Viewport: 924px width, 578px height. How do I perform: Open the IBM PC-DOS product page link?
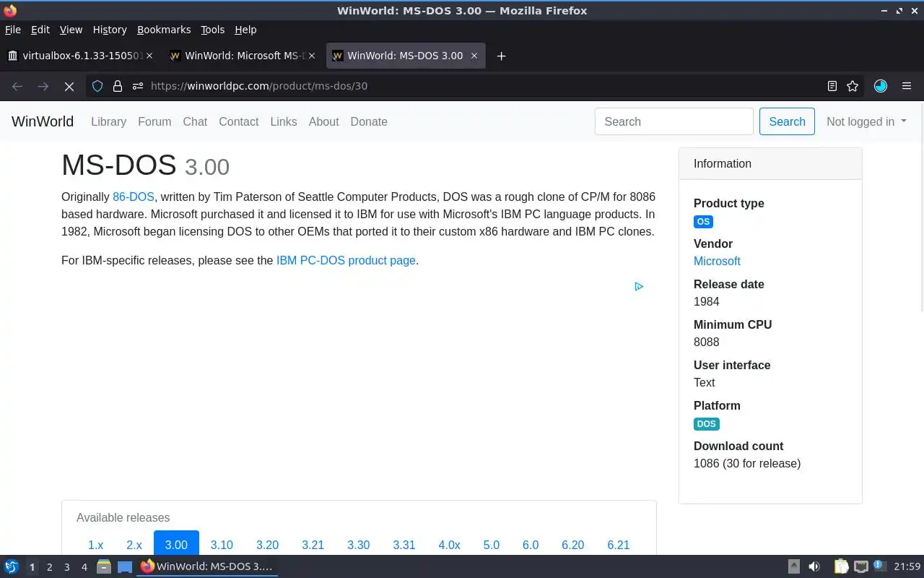pos(346,260)
